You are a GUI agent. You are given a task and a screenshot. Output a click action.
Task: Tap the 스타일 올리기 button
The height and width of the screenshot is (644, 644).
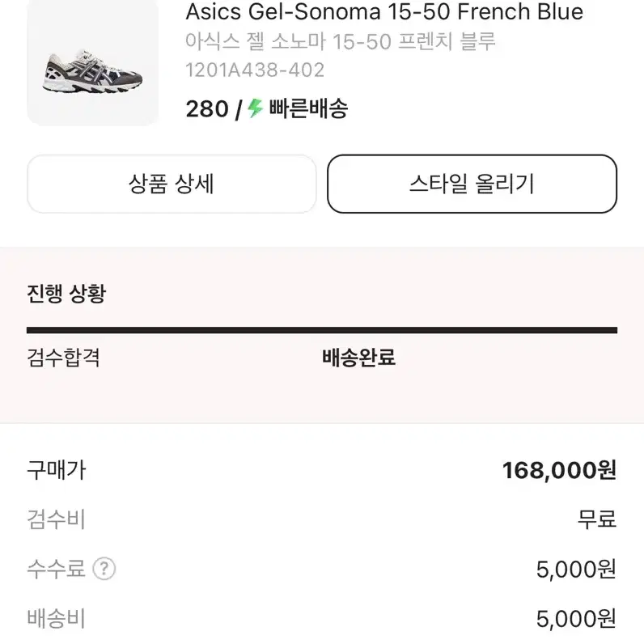[472, 184]
